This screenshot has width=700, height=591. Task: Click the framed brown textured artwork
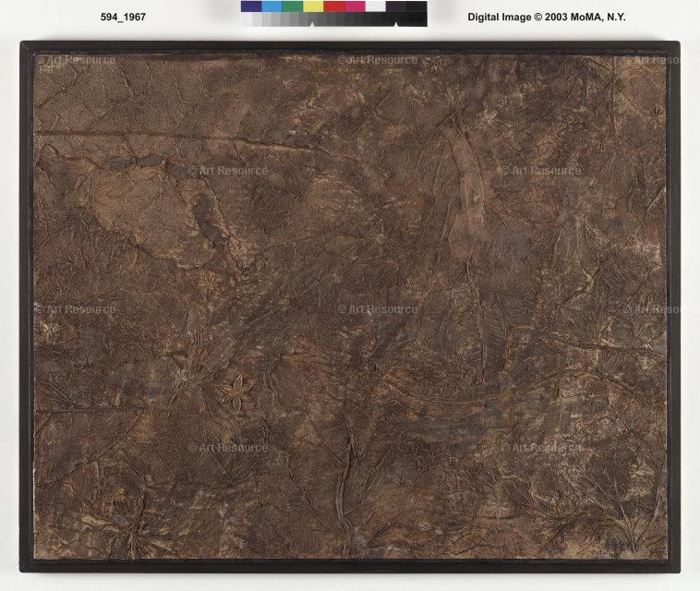pyautogui.click(x=350, y=308)
